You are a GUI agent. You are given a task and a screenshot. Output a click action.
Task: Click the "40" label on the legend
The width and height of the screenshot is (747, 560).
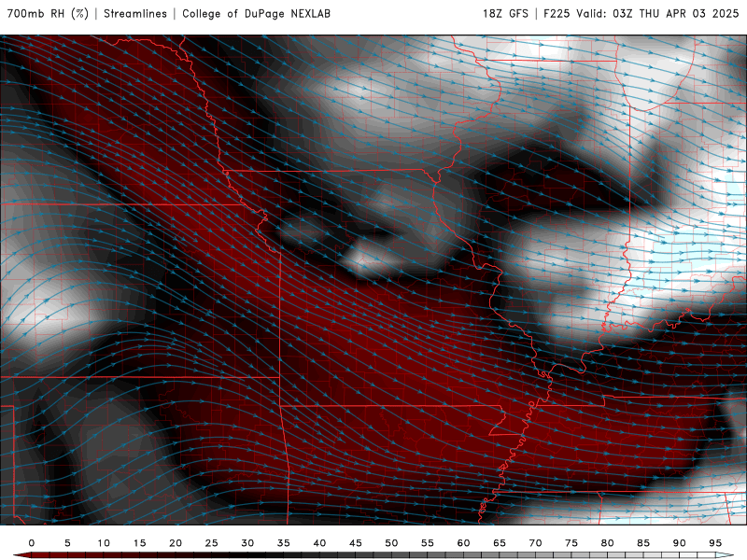(319, 543)
